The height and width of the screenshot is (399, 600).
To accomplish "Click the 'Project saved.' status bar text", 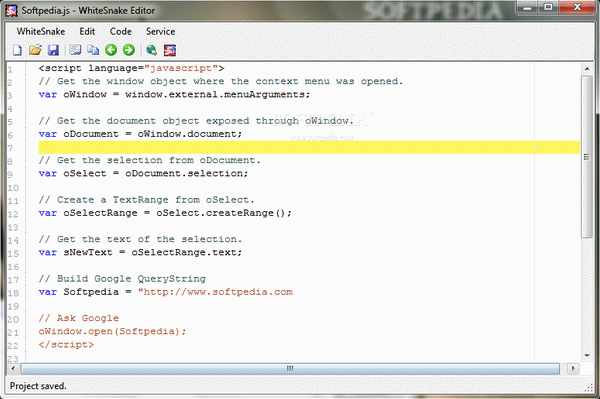I will (x=38, y=386).
